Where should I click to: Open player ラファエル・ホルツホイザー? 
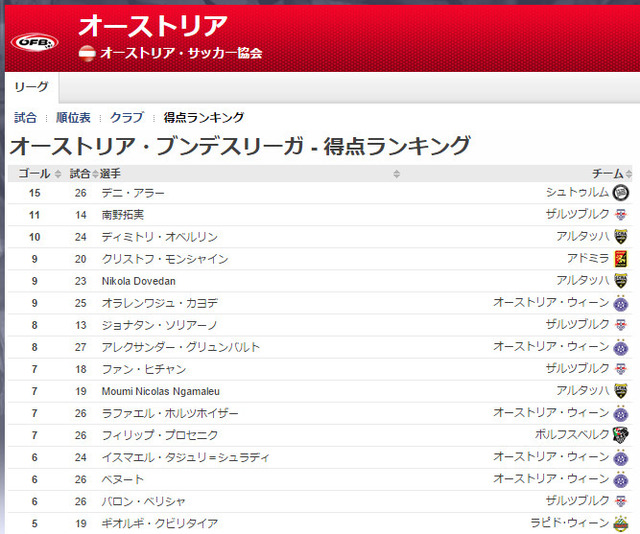(170, 413)
